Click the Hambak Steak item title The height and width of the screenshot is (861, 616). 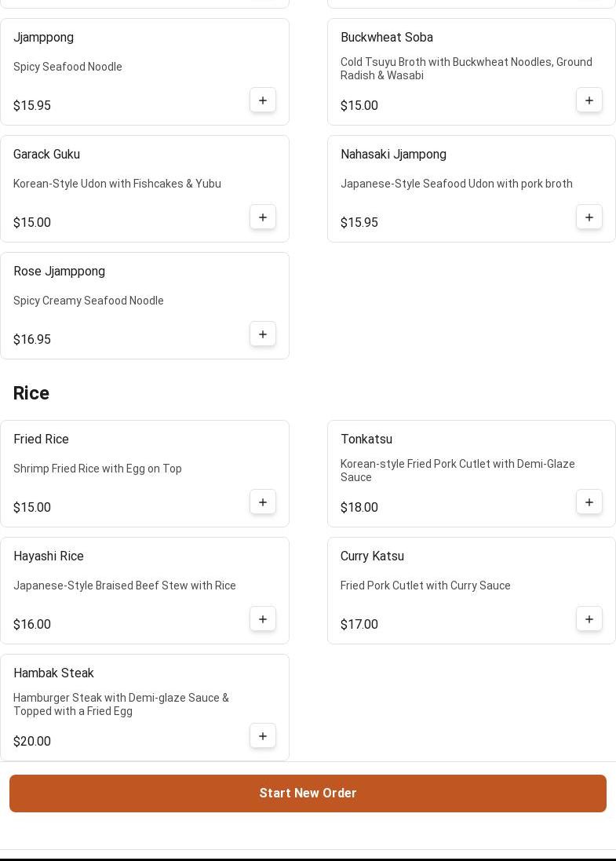(x=53, y=673)
